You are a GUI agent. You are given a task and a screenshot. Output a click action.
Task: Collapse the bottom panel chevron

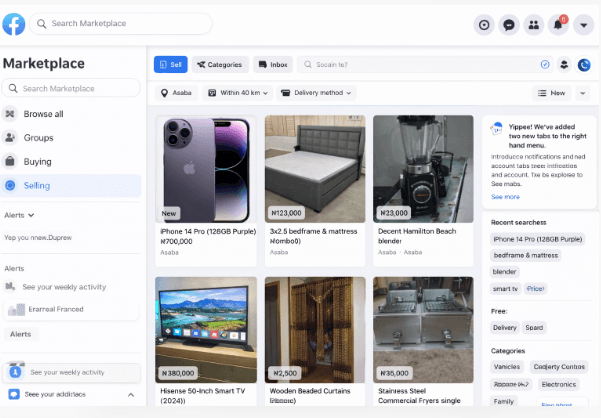point(131,395)
